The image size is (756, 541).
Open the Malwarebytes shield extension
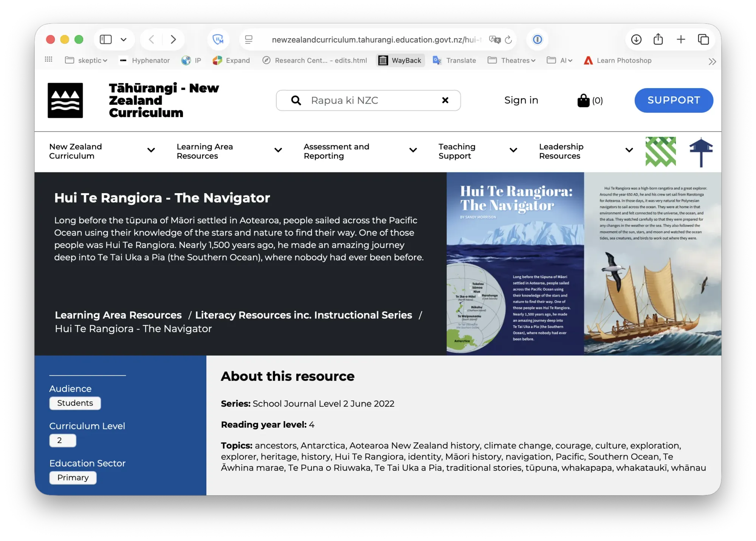click(218, 39)
